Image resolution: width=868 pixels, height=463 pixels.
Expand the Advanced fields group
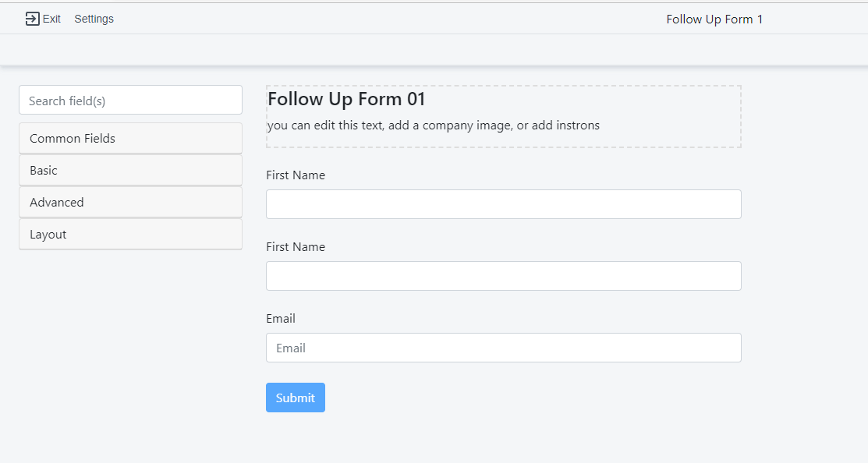[130, 203]
